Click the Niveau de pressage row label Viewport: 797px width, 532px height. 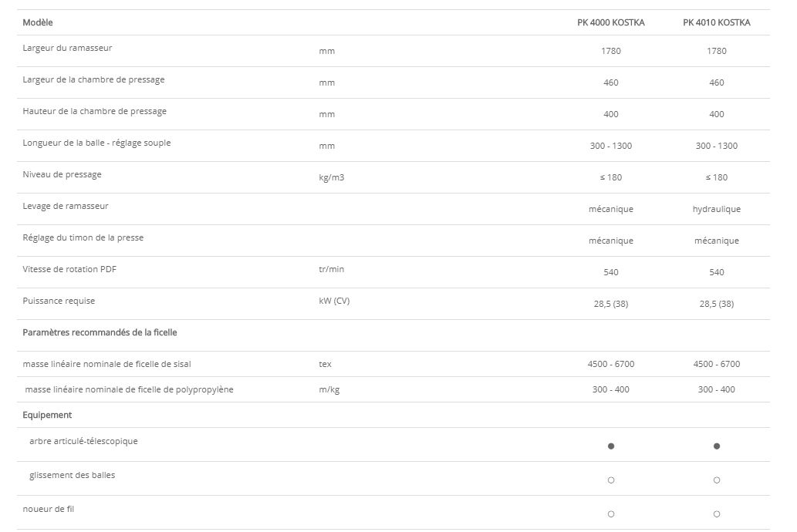[62, 174]
